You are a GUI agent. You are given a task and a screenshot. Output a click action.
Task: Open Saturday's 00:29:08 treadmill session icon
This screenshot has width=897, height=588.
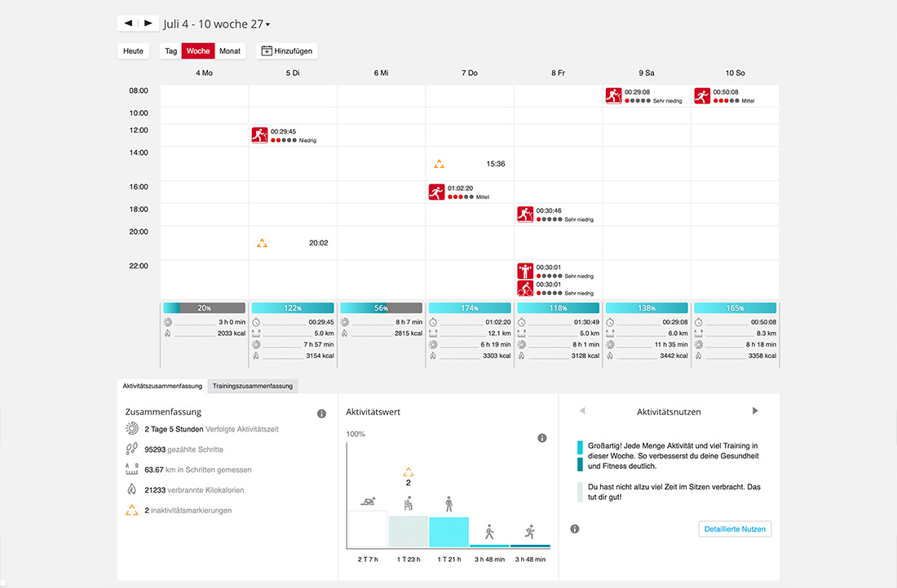coord(614,95)
